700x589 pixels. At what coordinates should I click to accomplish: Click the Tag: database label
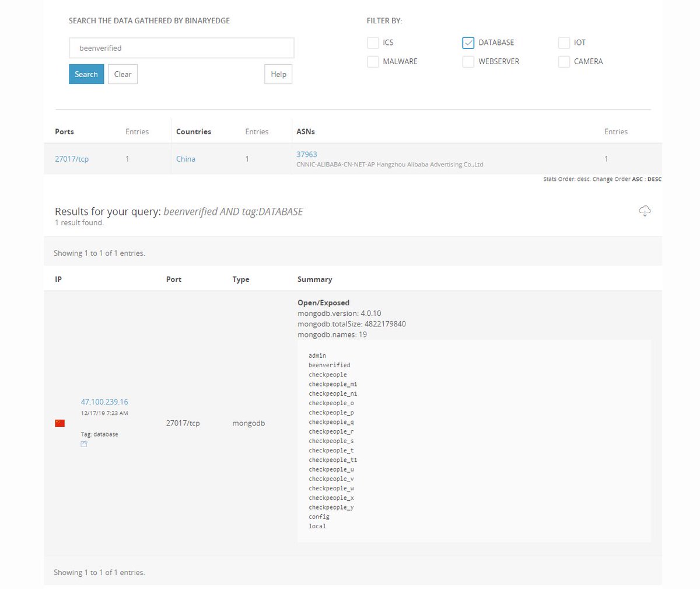pyautogui.click(x=99, y=434)
